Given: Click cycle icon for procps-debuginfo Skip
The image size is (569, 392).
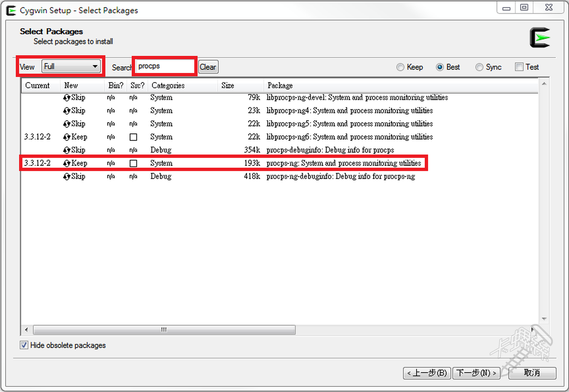Looking at the screenshot, I should click(67, 150).
